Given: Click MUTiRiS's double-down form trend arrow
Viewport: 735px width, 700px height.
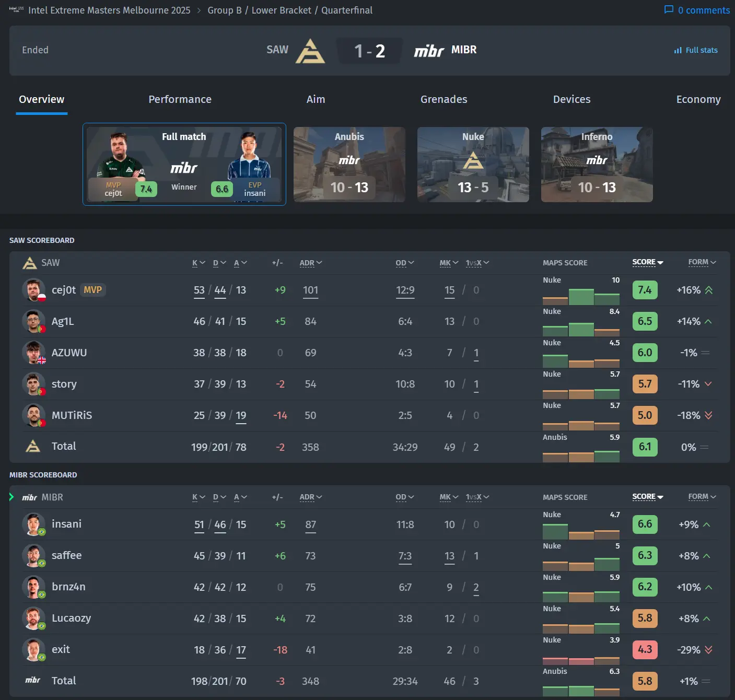Looking at the screenshot, I should pos(708,415).
